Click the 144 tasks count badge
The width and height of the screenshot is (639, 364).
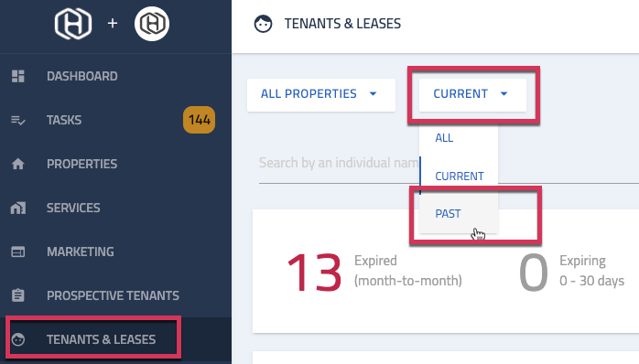200,120
